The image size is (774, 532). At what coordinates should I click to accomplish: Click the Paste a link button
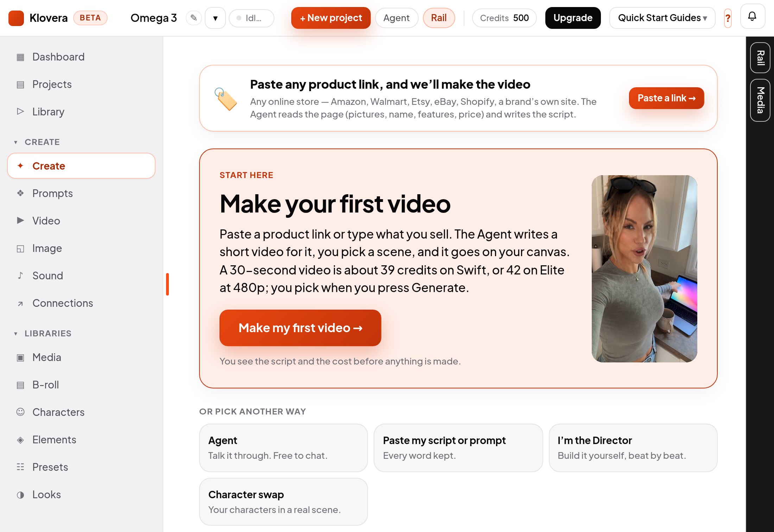pos(666,98)
